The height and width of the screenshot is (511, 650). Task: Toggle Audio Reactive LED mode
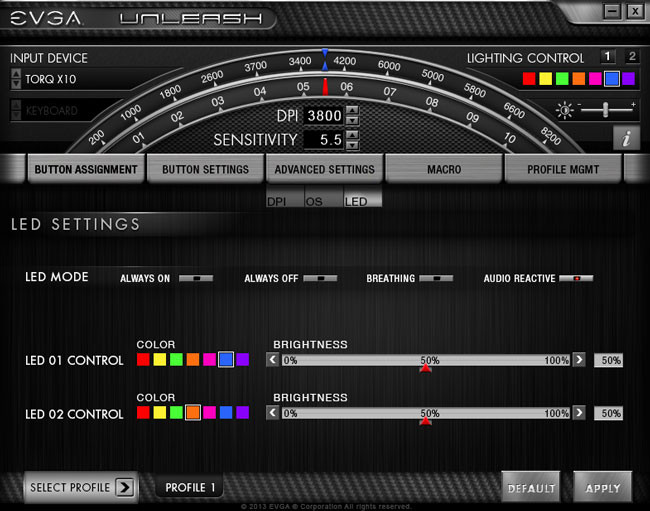coord(576,278)
